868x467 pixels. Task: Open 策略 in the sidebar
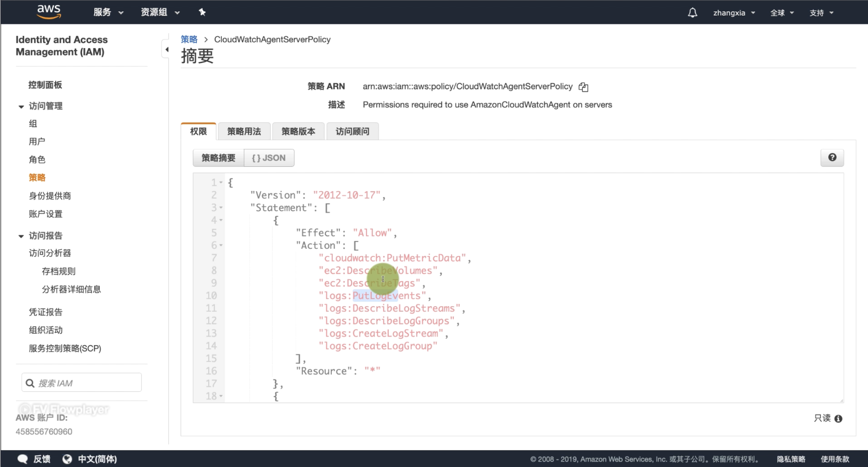click(37, 178)
